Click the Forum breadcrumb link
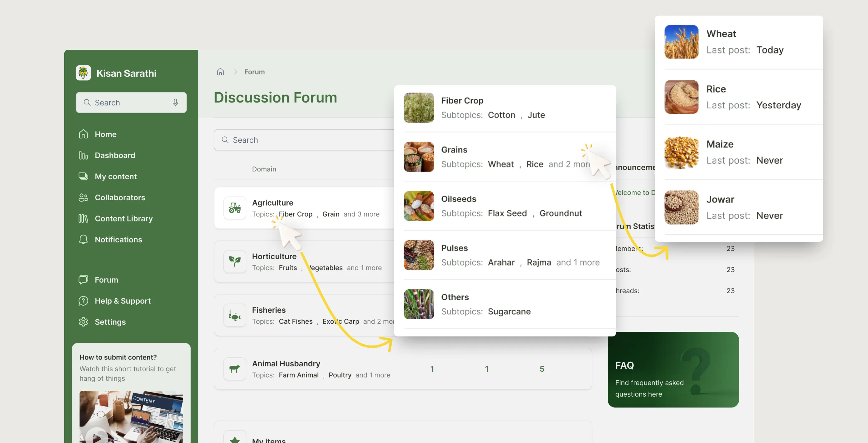Viewport: 868px width, 443px height. click(254, 72)
